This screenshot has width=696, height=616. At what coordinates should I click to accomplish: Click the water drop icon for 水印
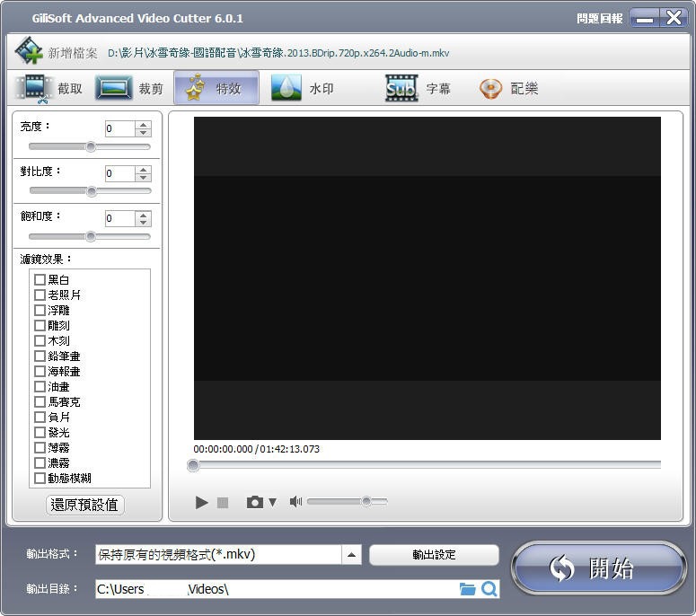[x=286, y=87]
